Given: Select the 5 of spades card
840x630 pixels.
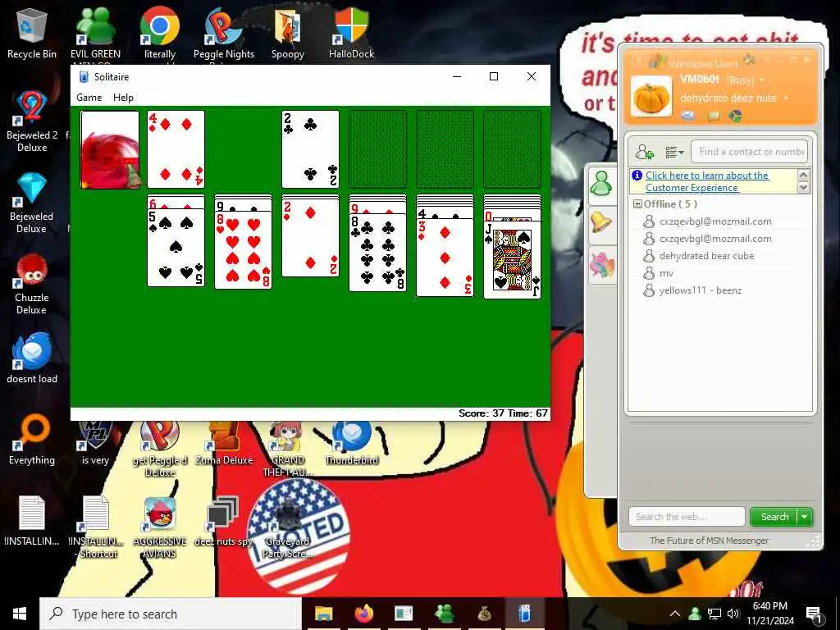Looking at the screenshot, I should [x=176, y=248].
